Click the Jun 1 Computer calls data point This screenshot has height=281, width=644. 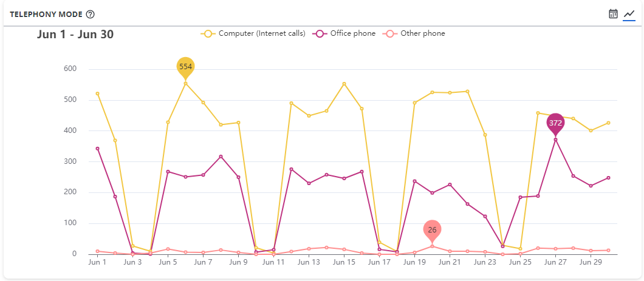pos(97,93)
